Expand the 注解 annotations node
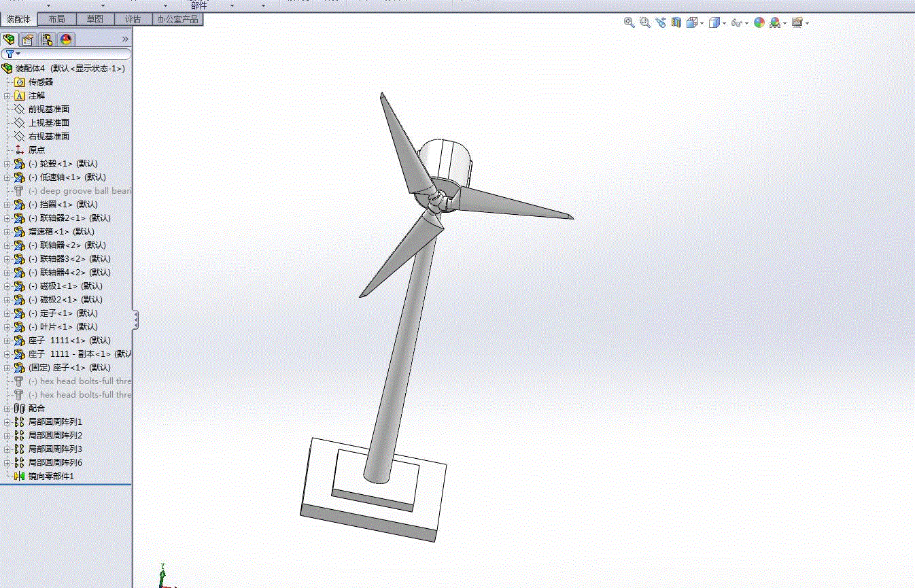 pos(7,96)
